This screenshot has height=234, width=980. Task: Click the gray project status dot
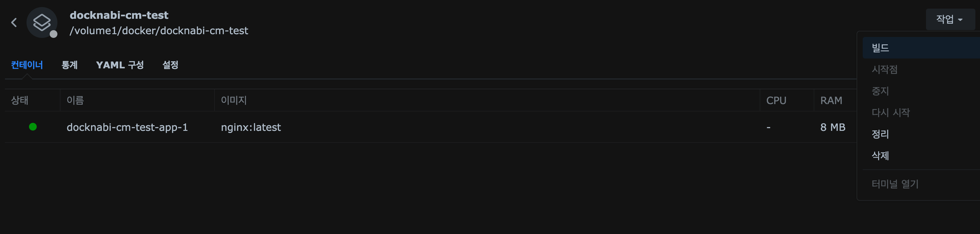[x=54, y=34]
